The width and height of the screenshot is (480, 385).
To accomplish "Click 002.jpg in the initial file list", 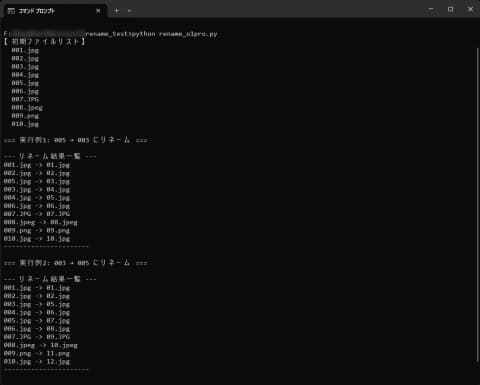I will click(x=25, y=58).
